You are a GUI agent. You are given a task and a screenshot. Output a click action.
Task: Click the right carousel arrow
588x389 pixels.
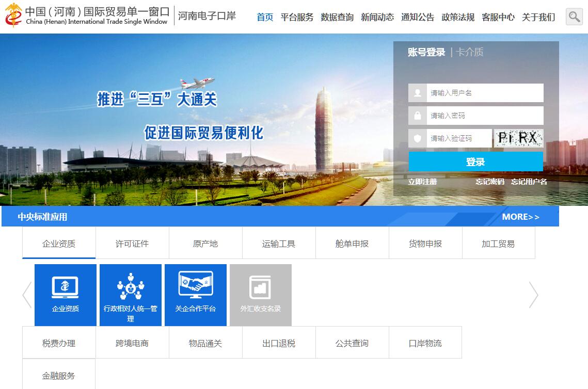pos(534,295)
